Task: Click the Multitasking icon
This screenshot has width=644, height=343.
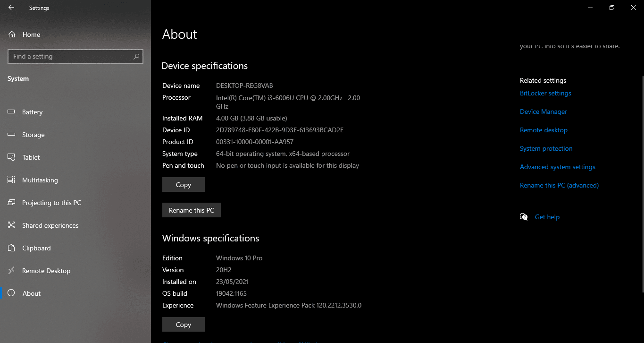Action: (12, 180)
